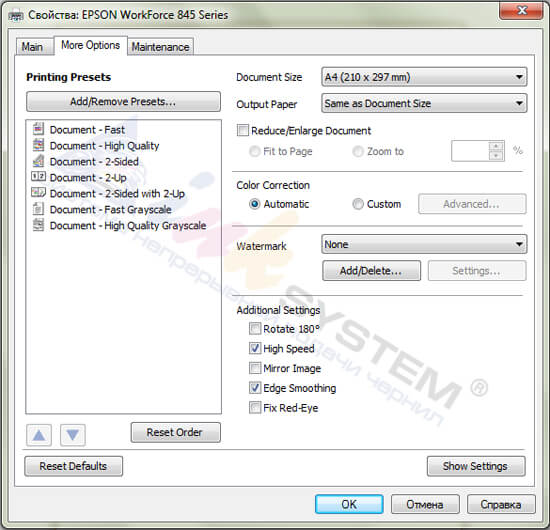Screen dimensions: 550x530
Task: Select the More Options tab
Action: [90, 45]
